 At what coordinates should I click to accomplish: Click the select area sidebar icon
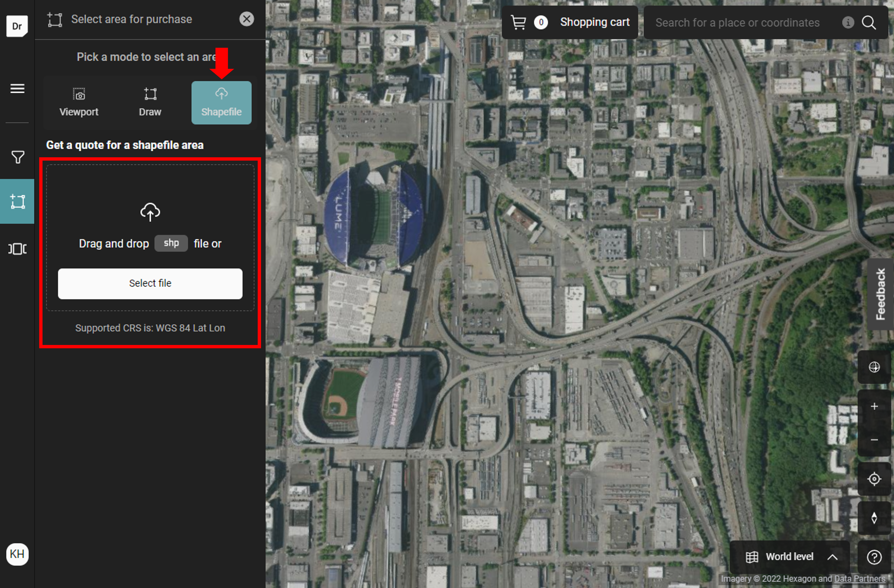17,202
